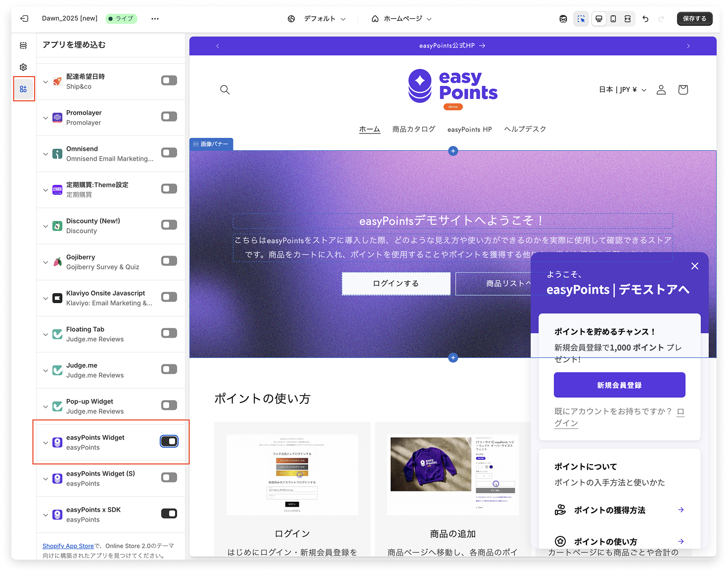Click the easyPoints公式HP announcement link
The height and width of the screenshot is (573, 728).
[x=452, y=46]
